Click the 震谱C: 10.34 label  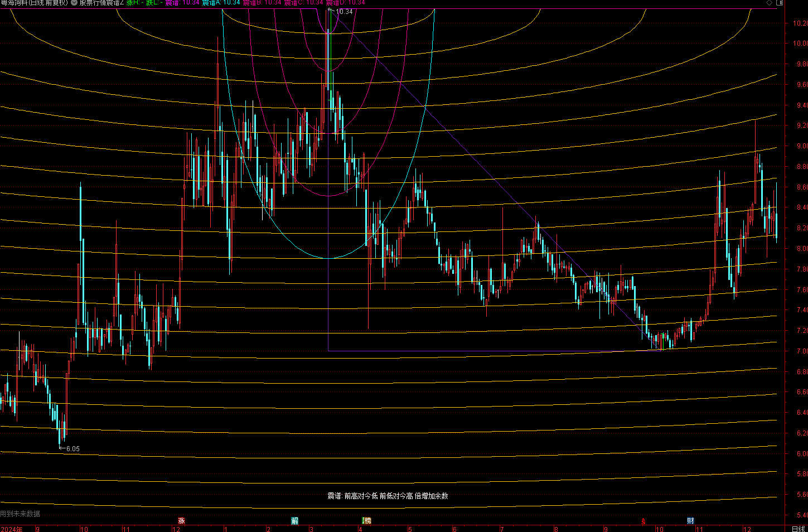point(303,3)
